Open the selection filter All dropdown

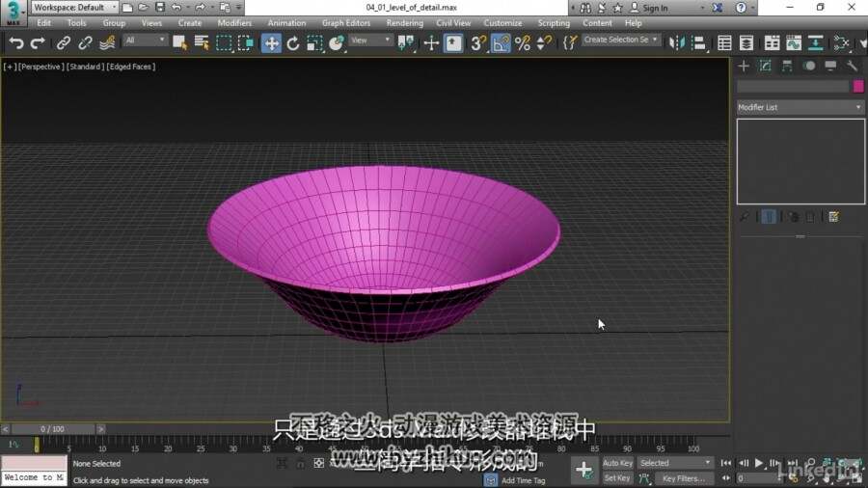click(145, 40)
